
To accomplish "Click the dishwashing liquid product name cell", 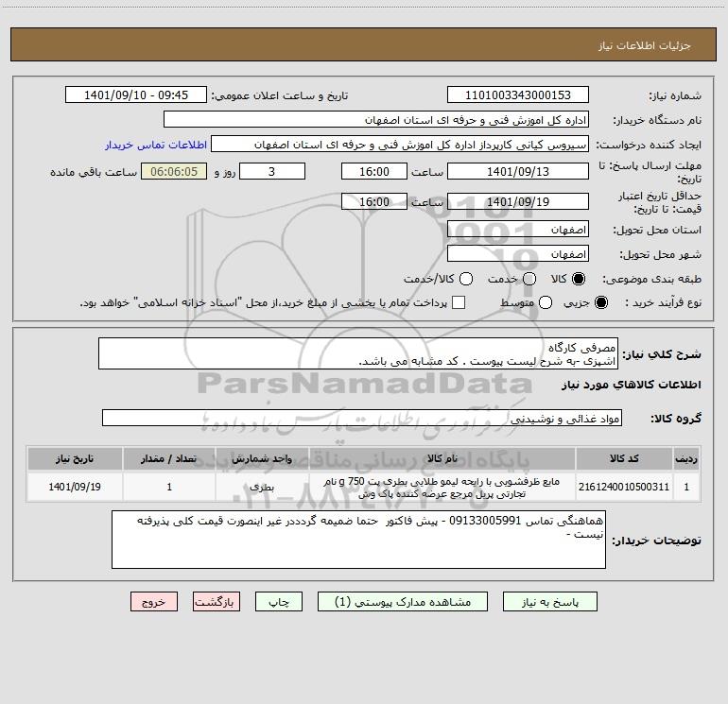I will [442, 488].
